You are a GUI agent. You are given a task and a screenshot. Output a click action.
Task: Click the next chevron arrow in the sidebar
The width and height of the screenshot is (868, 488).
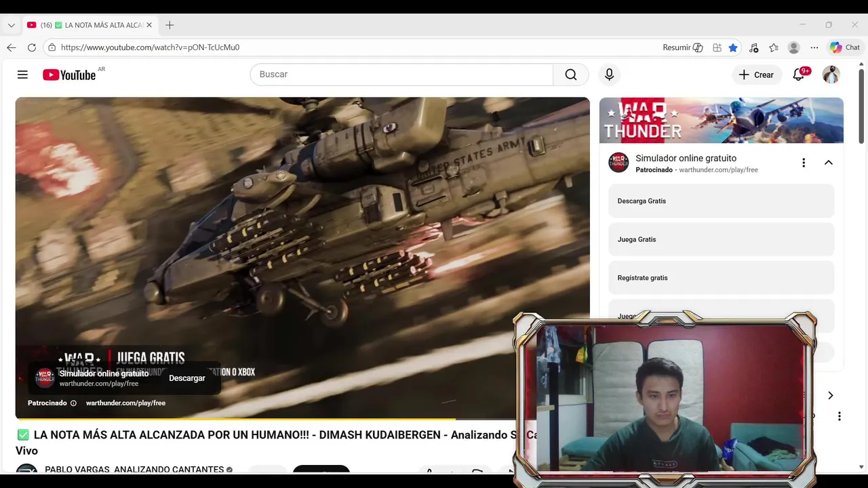830,396
